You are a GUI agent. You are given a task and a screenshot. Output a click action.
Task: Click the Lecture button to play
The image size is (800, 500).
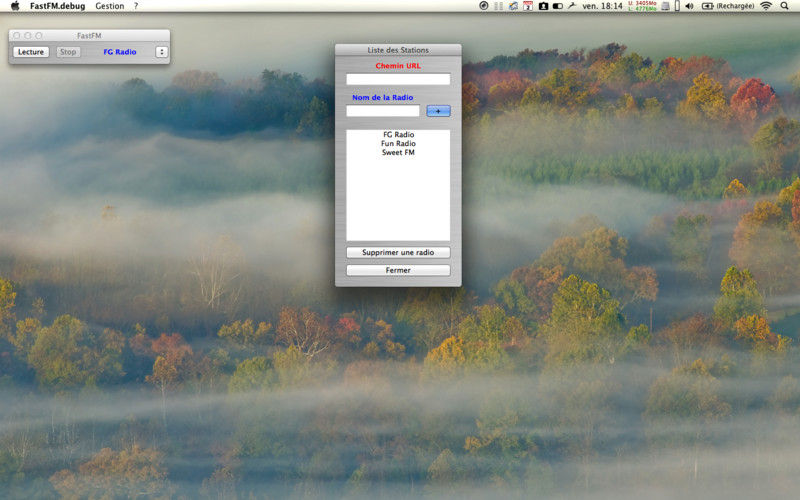31,52
